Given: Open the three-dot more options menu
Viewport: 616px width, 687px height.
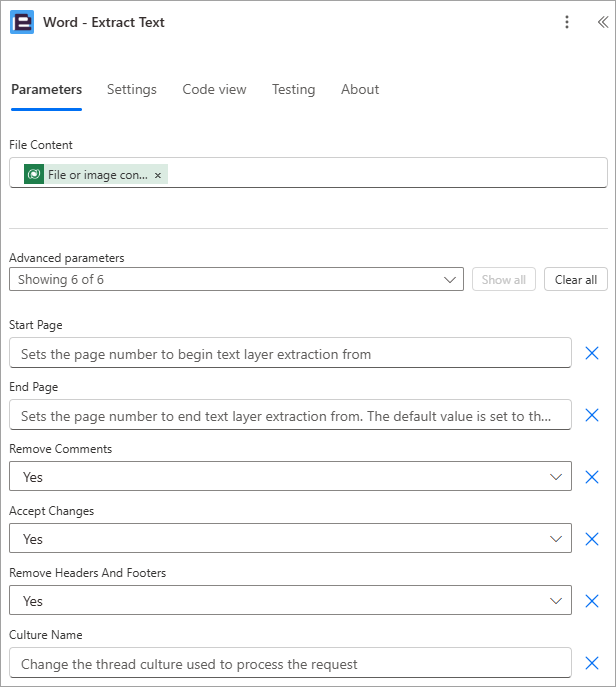Looking at the screenshot, I should coord(567,22).
